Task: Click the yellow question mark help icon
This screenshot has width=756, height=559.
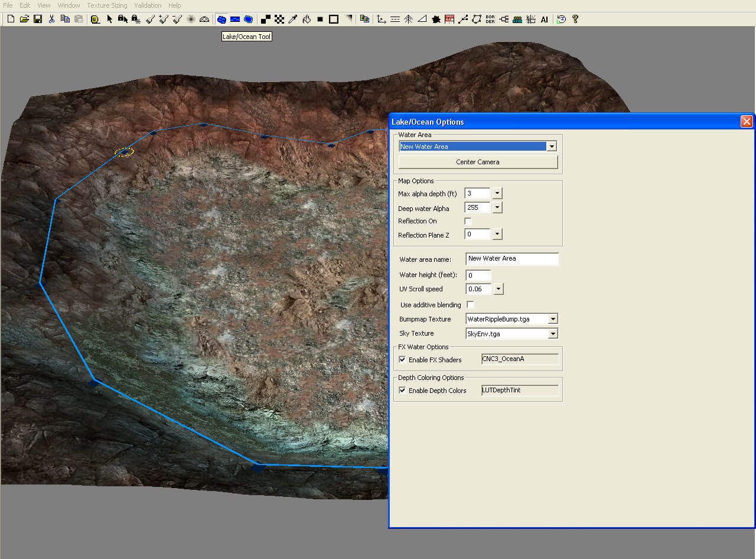Action: click(x=575, y=19)
